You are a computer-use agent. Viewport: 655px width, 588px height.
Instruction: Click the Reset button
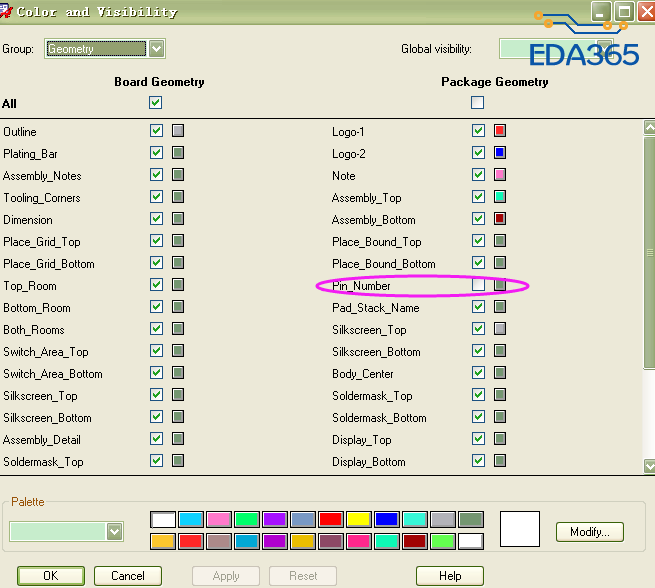click(x=303, y=576)
